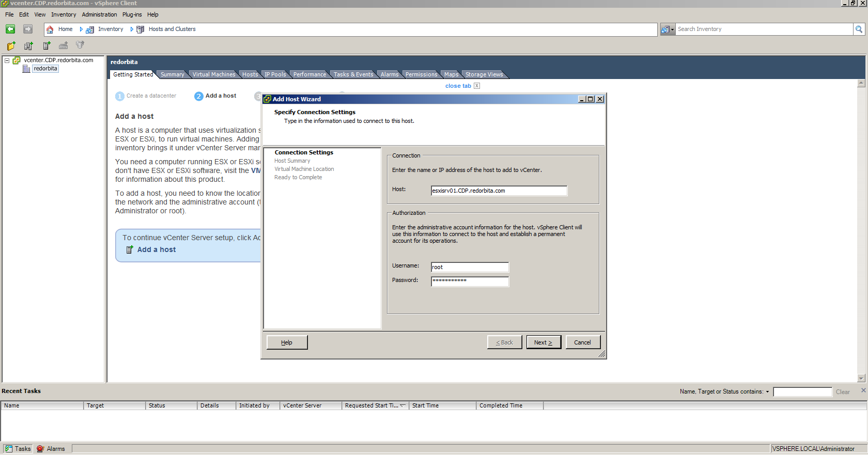
Task: Open the Administration menu
Action: 99,14
